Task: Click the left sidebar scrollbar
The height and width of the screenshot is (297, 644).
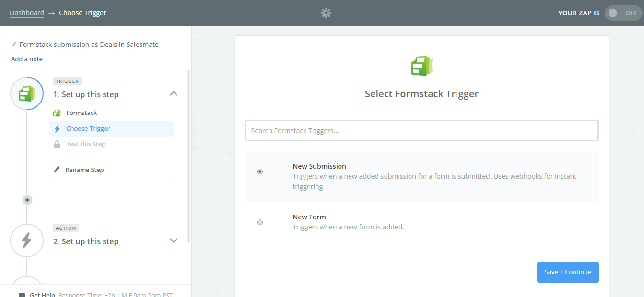Action: click(188, 156)
